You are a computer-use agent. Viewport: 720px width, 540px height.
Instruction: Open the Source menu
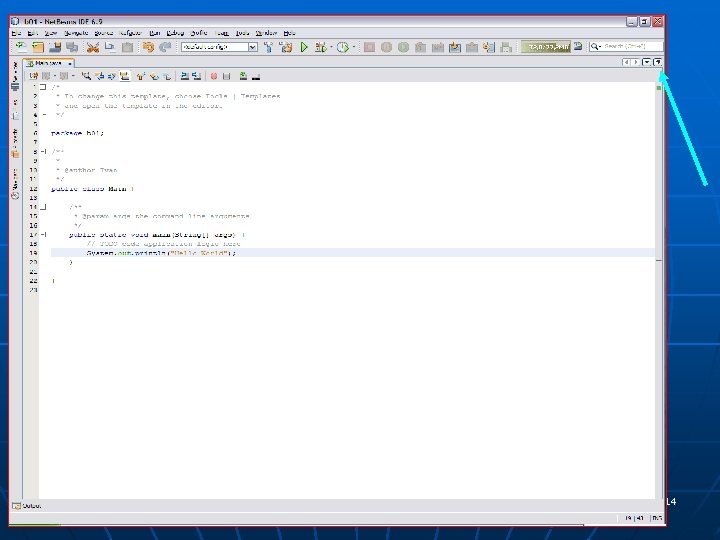[x=104, y=33]
